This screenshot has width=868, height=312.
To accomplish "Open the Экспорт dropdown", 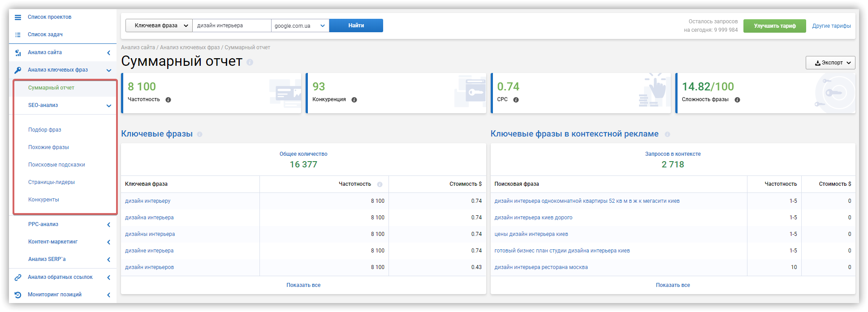I will (830, 63).
